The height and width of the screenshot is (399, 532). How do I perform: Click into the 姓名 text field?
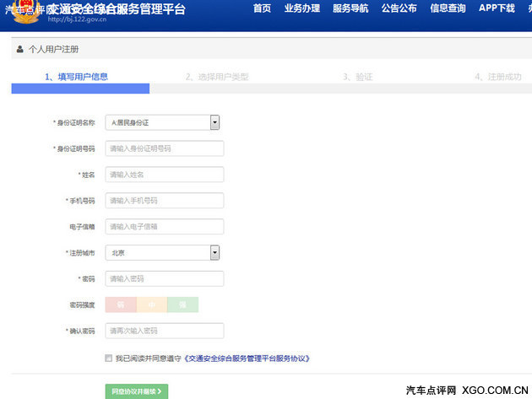coord(165,175)
